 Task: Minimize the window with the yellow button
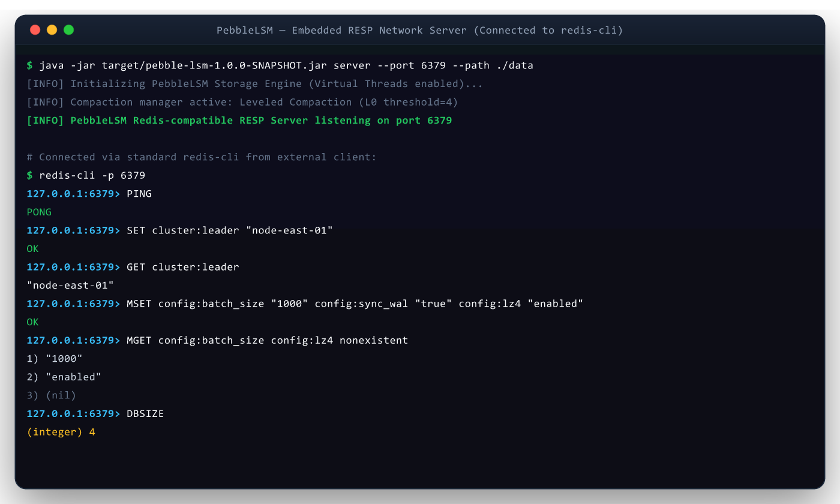[x=52, y=29]
